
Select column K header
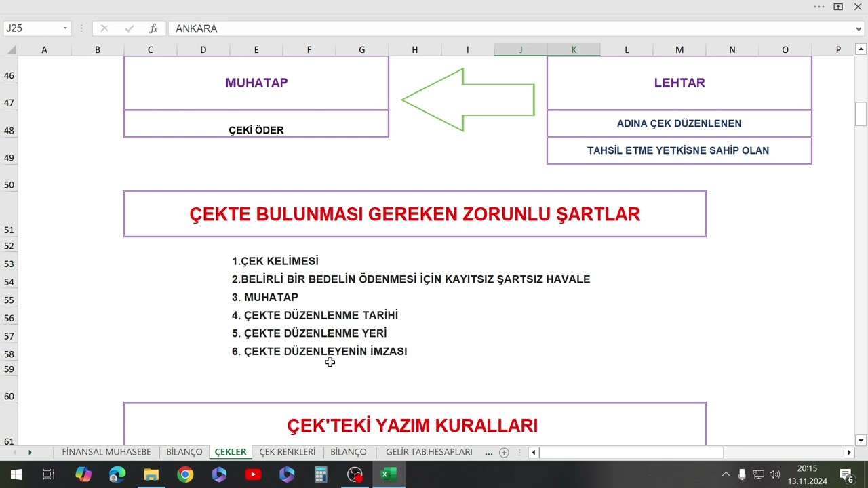point(574,49)
